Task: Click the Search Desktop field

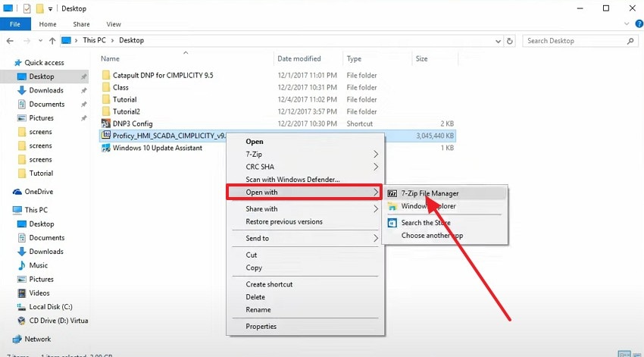Action: (x=580, y=41)
